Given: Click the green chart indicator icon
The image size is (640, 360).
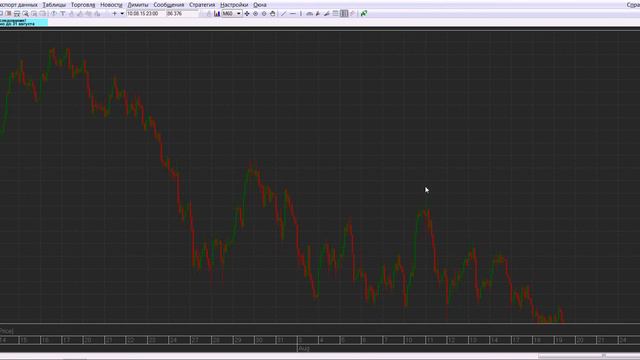Looking at the screenshot, I should tap(364, 13).
